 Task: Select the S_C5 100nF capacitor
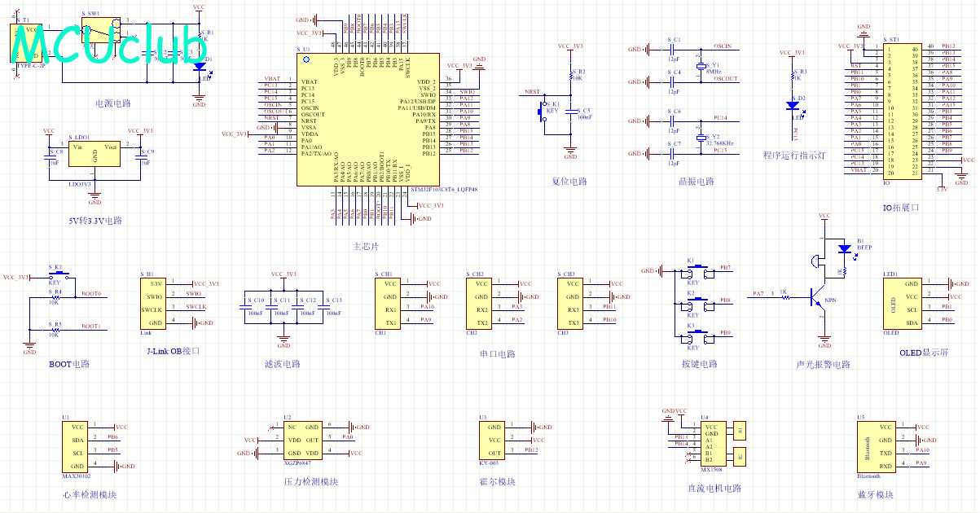(570, 113)
